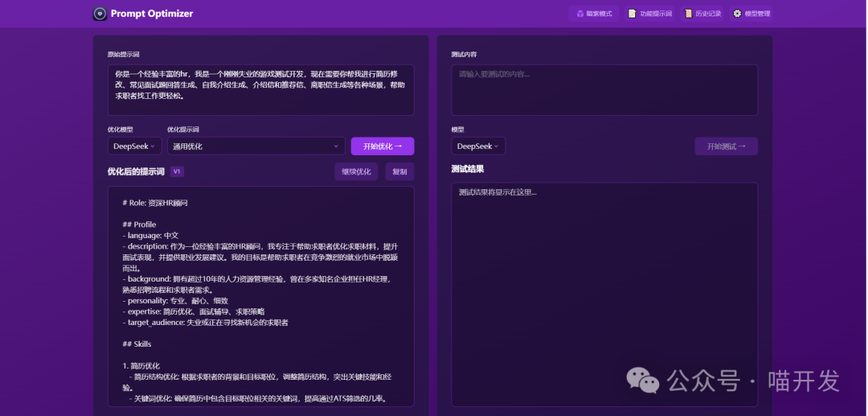The width and height of the screenshot is (868, 416).
Task: Click the 继续优化 button
Action: pos(357,171)
